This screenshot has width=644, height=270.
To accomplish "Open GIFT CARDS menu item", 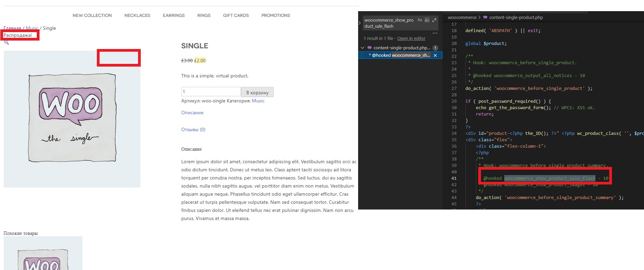I will pos(236,16).
